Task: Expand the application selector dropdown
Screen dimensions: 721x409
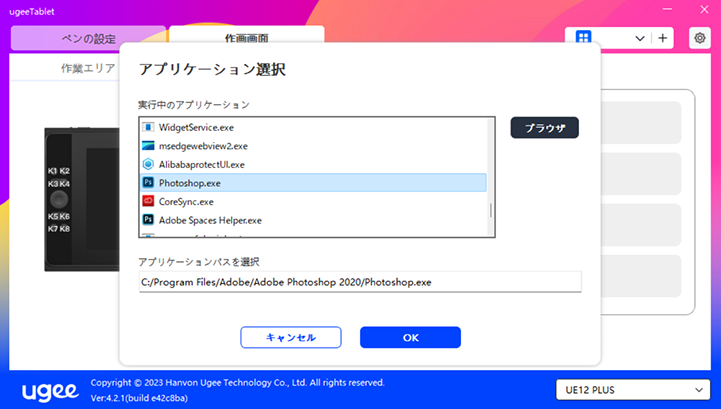Action: pyautogui.click(x=640, y=38)
